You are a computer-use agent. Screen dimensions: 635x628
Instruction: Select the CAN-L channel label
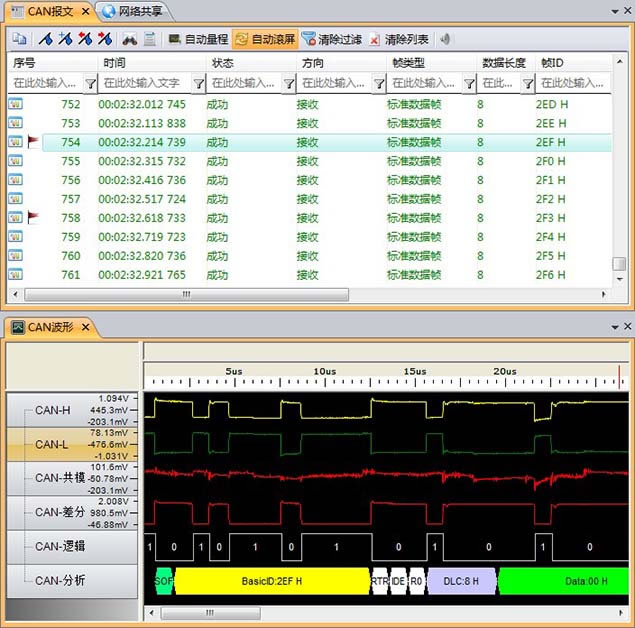[52, 444]
